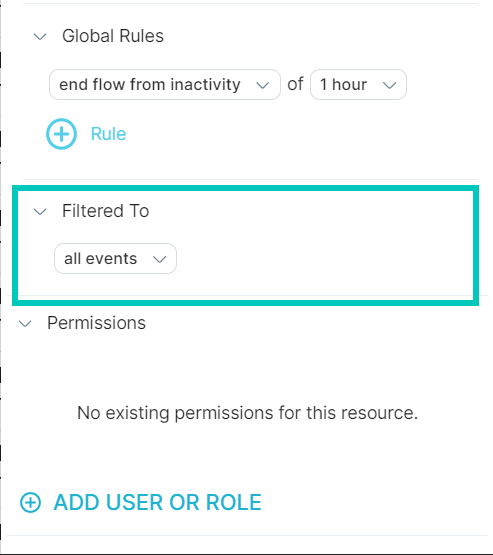This screenshot has width=493, height=555.
Task: Click the arrow beside 1 hour
Action: (389, 85)
